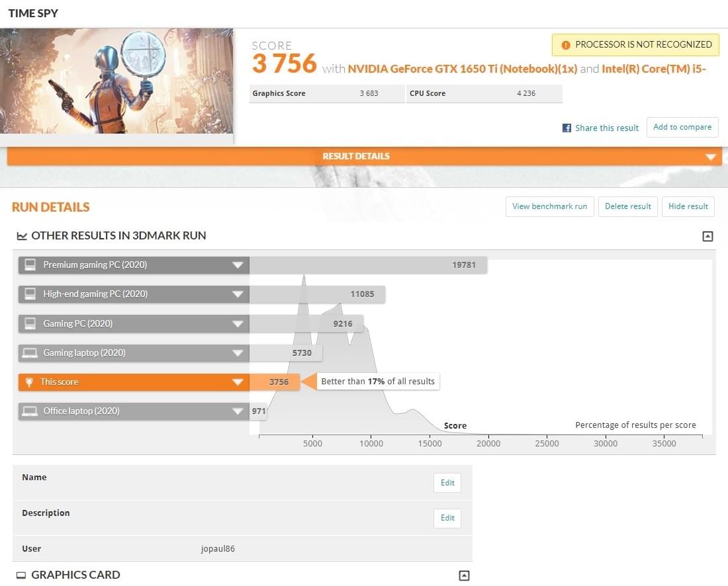Expand the Gaming laptop (2020) dropdown arrow
Viewport: 728px width, 586px height.
click(238, 353)
